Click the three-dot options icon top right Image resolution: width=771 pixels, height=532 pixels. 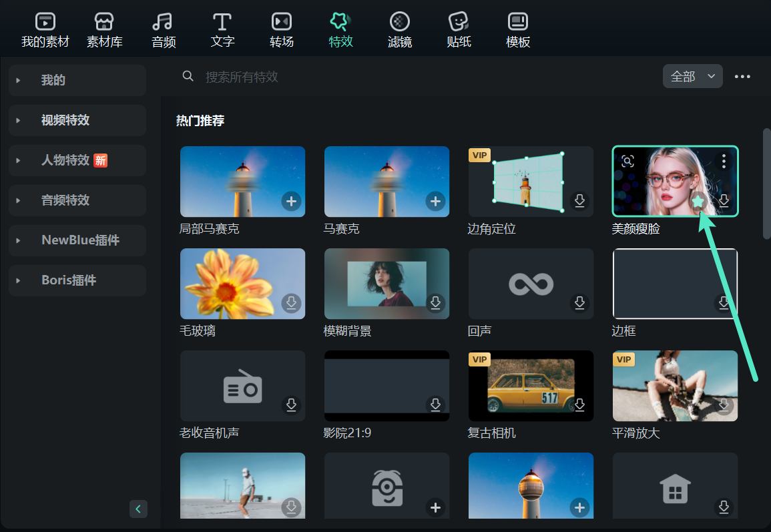pyautogui.click(x=742, y=76)
